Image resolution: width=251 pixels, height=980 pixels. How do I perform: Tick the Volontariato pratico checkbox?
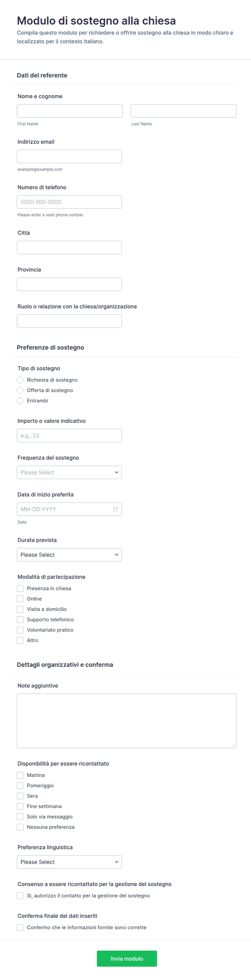(20, 630)
